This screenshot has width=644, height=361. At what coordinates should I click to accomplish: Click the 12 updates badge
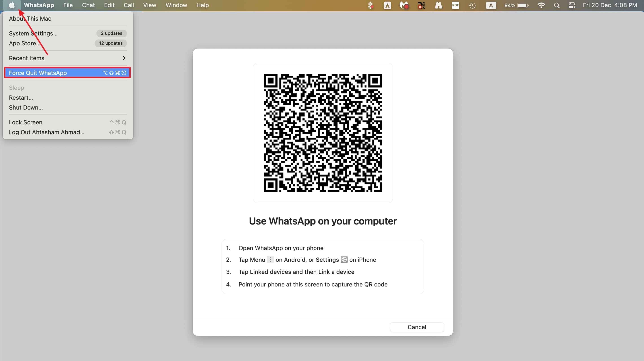tap(111, 43)
